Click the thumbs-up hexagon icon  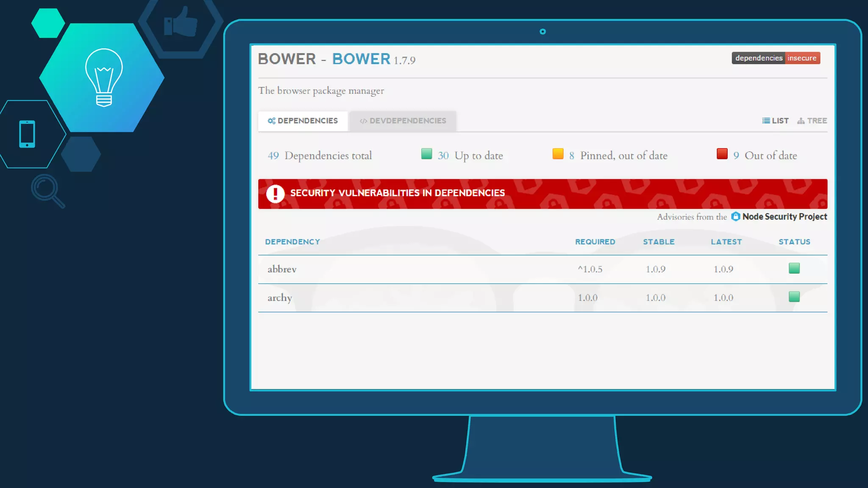tap(181, 22)
